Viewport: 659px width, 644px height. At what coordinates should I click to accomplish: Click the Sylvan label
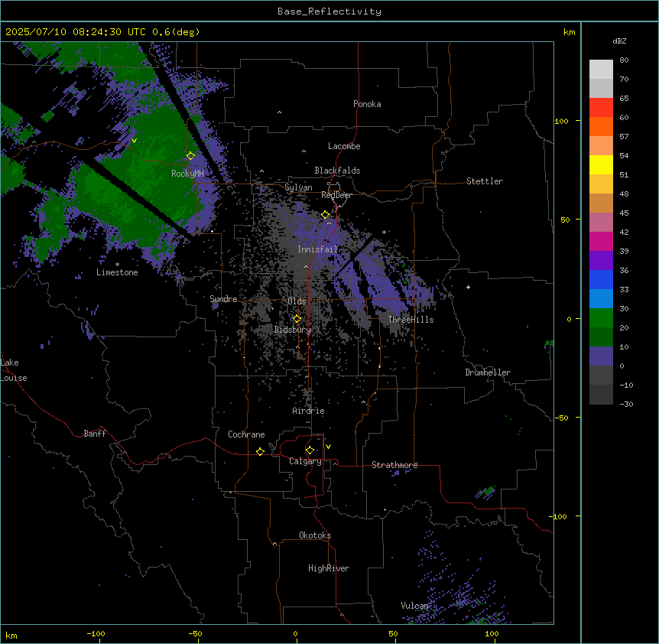[x=298, y=187]
